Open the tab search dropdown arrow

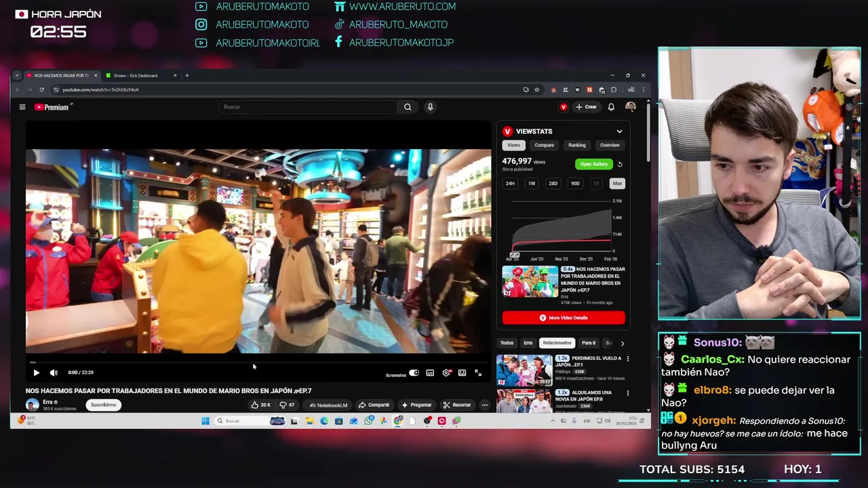click(x=17, y=75)
